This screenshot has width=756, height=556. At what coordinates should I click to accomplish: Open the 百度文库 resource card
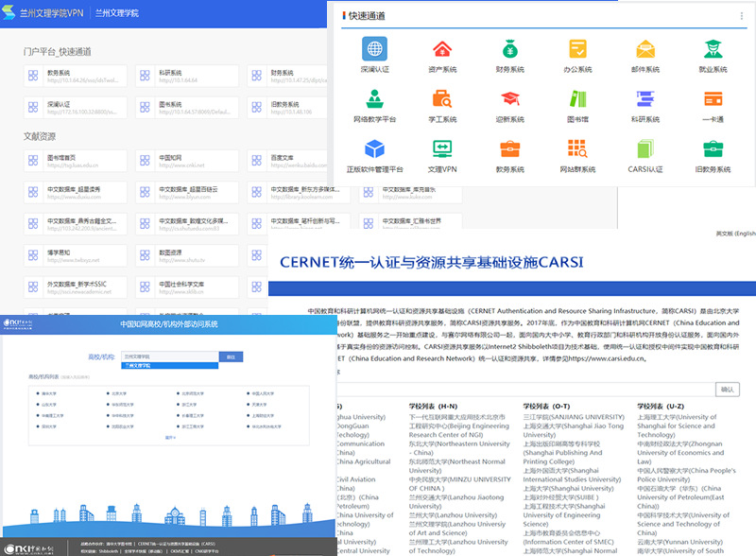pyautogui.click(x=288, y=160)
